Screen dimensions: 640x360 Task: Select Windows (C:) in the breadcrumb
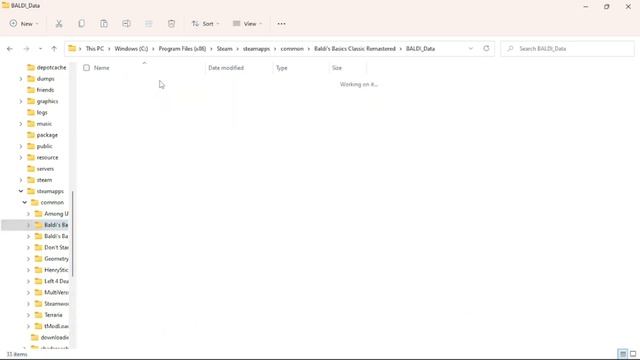pos(131,49)
